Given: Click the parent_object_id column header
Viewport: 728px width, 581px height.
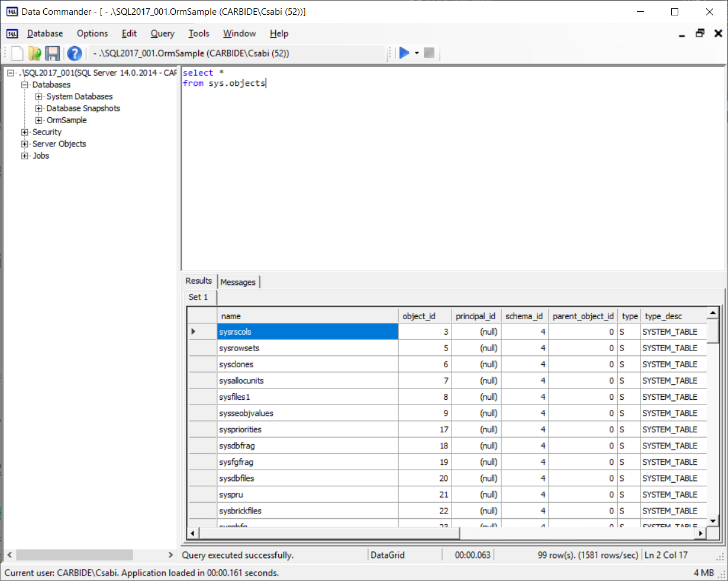Looking at the screenshot, I should [x=583, y=316].
